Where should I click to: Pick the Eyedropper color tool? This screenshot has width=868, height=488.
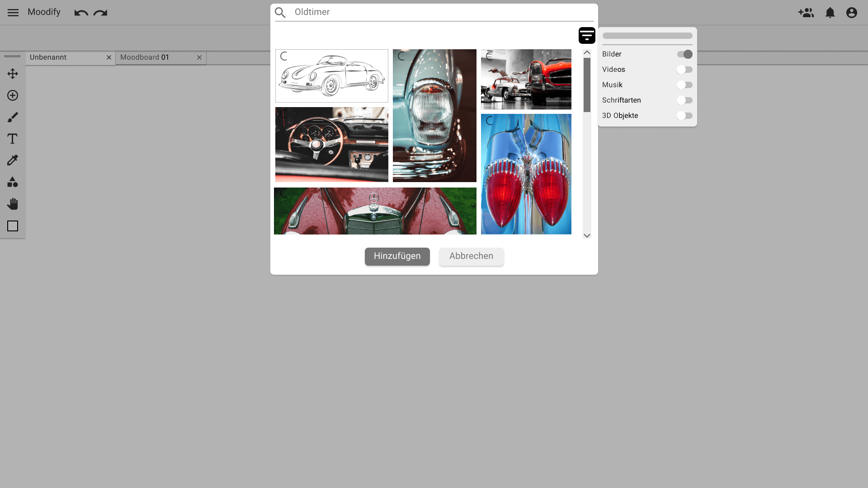click(13, 160)
